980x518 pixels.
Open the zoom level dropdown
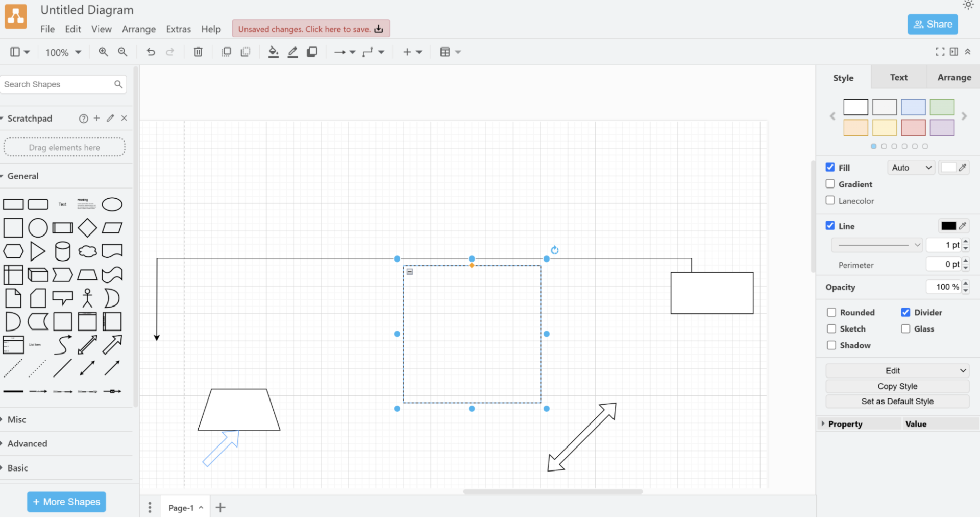[x=63, y=52]
